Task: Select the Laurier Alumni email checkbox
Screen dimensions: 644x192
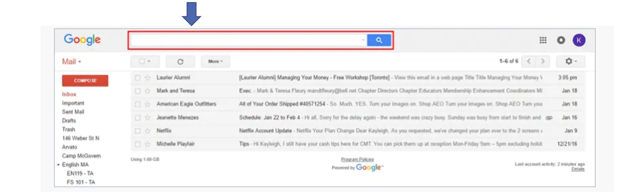Action: coord(138,78)
